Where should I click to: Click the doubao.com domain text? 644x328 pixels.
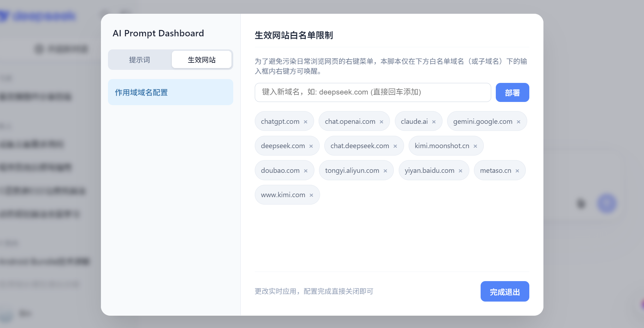click(x=280, y=170)
